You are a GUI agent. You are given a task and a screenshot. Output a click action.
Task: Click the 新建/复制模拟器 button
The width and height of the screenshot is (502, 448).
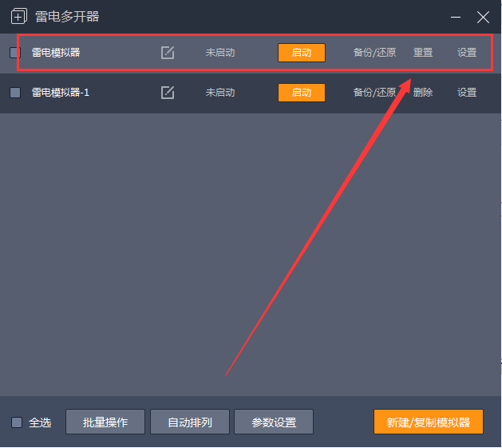(429, 422)
